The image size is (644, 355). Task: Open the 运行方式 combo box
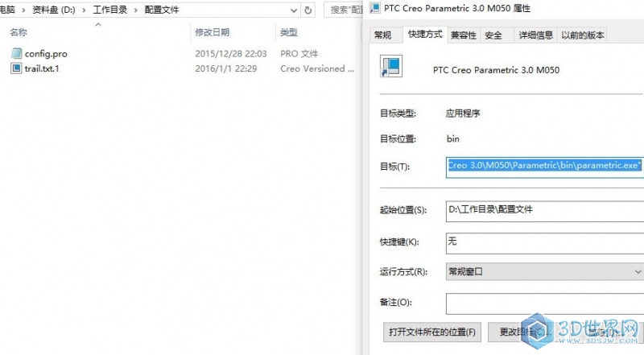point(545,271)
